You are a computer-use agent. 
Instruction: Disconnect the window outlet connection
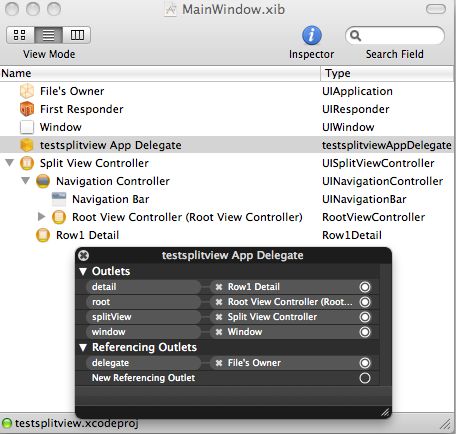(x=219, y=332)
